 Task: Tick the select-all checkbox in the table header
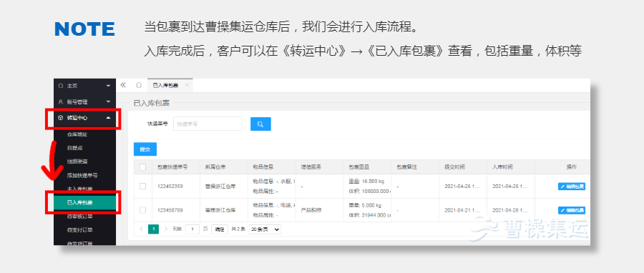(x=142, y=167)
